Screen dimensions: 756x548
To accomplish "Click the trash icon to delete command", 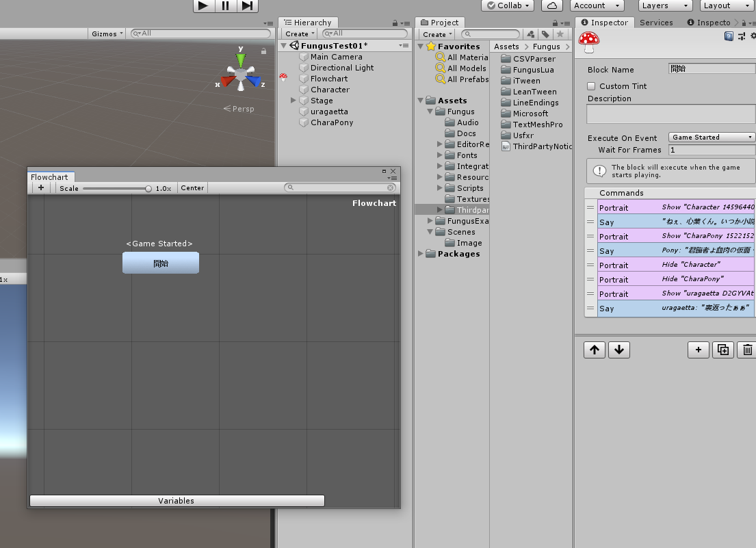I will 747,350.
